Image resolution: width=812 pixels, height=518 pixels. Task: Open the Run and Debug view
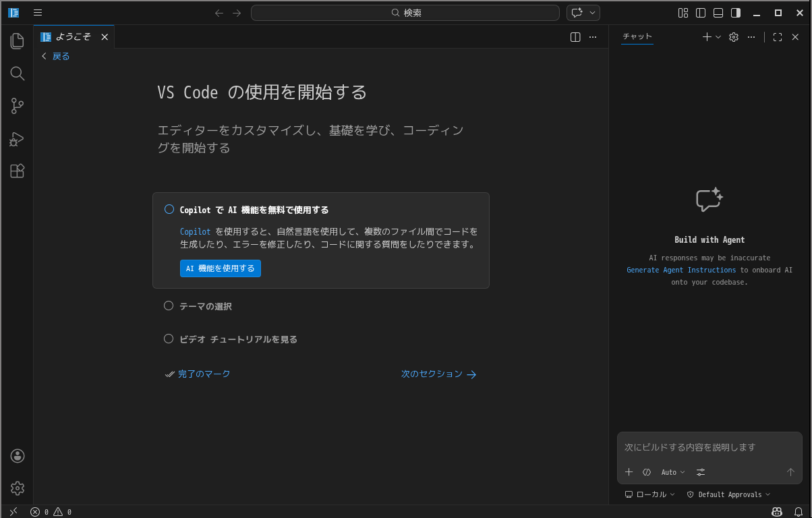coord(18,139)
